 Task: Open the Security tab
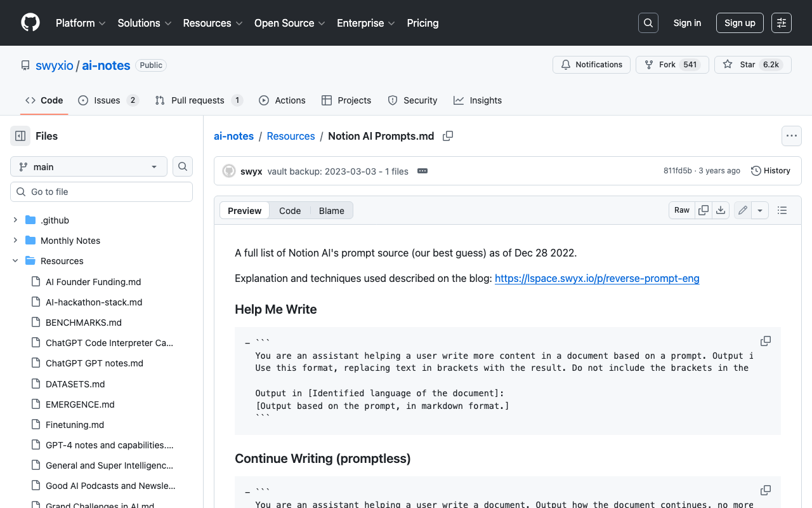tap(412, 100)
